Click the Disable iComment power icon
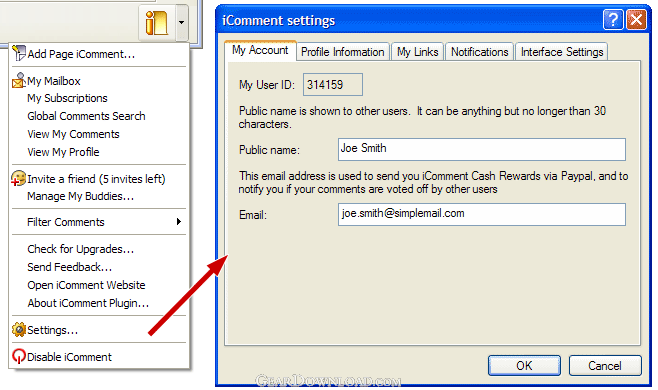 [18, 356]
